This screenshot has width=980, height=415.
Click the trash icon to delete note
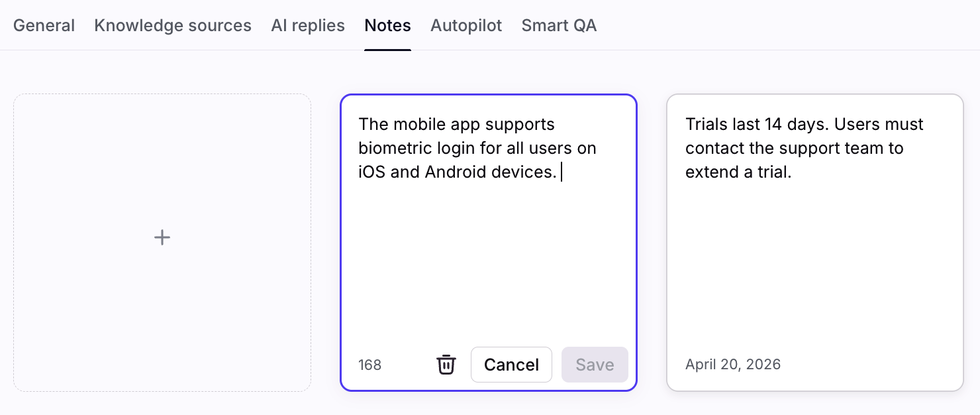tap(446, 365)
